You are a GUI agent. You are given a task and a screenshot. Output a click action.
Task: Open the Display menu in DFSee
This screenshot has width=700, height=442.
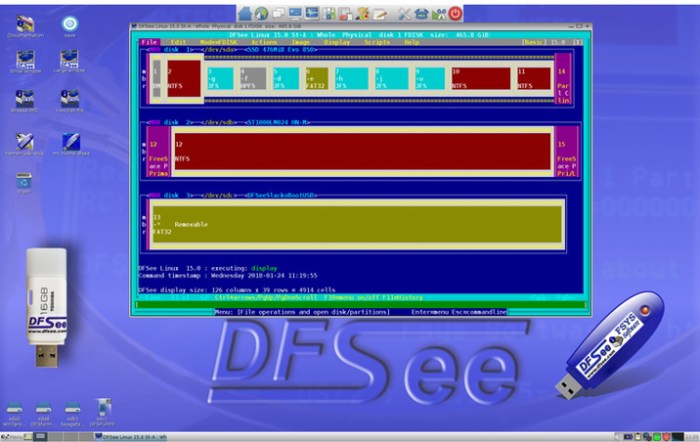[x=337, y=42]
